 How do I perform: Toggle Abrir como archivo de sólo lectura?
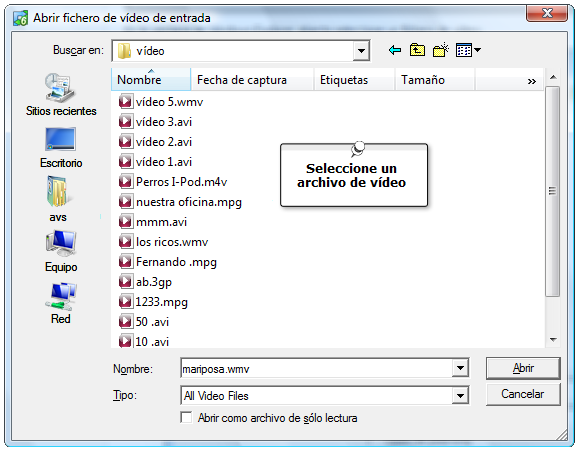[x=186, y=418]
